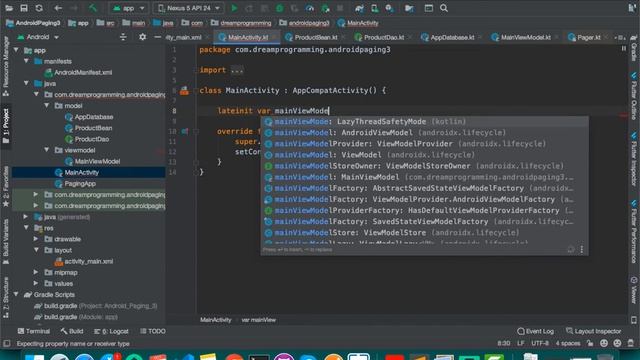Click the Sync/refresh toolbar icon

[x=39, y=8]
